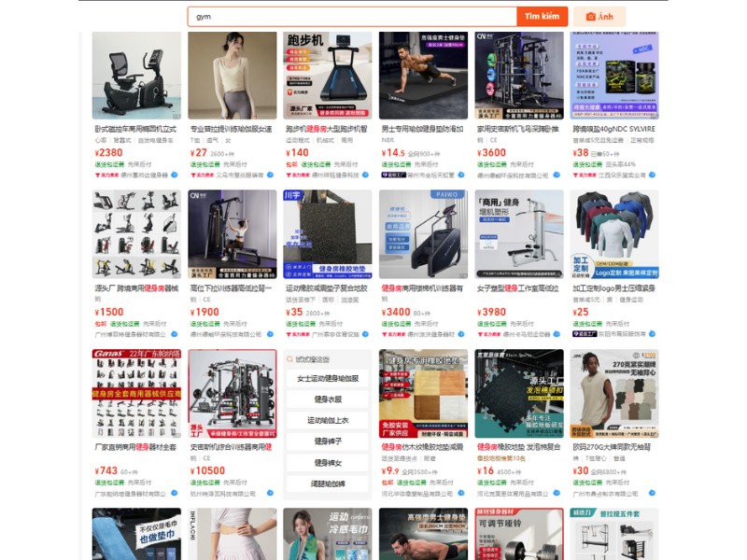Click magnifier icon in related searches panel
Viewport: 747px width, 560px height.
coord(289,359)
